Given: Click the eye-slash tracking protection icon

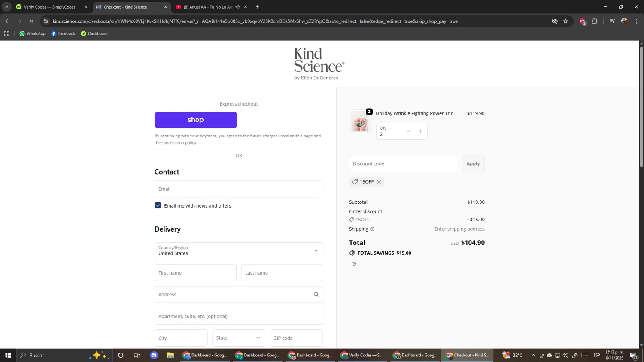Looking at the screenshot, I should (554, 21).
